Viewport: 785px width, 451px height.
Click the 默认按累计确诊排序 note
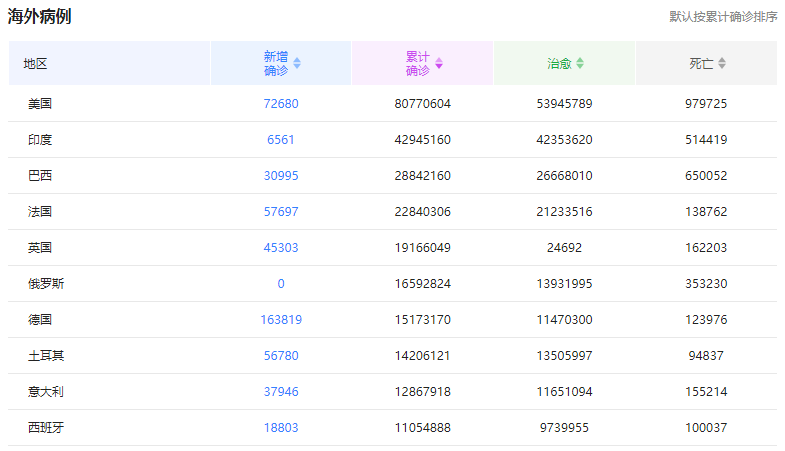coord(723,17)
